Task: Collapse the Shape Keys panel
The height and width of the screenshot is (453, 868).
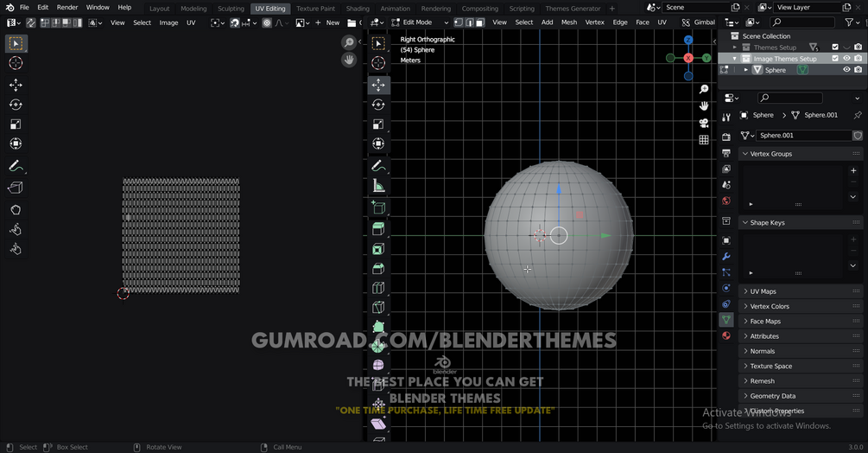Action: click(x=801, y=223)
